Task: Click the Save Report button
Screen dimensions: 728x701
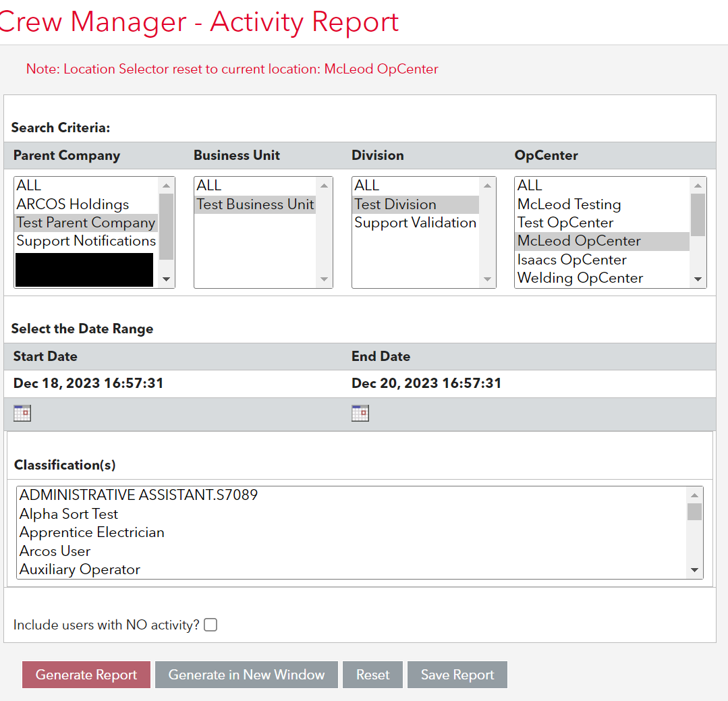Action: pyautogui.click(x=457, y=674)
